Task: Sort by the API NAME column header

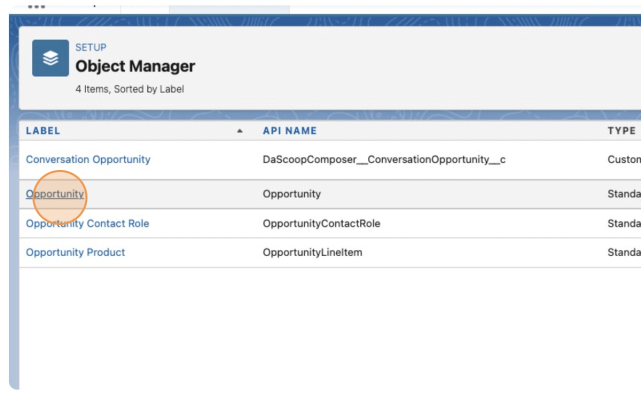Action: pyautogui.click(x=289, y=131)
